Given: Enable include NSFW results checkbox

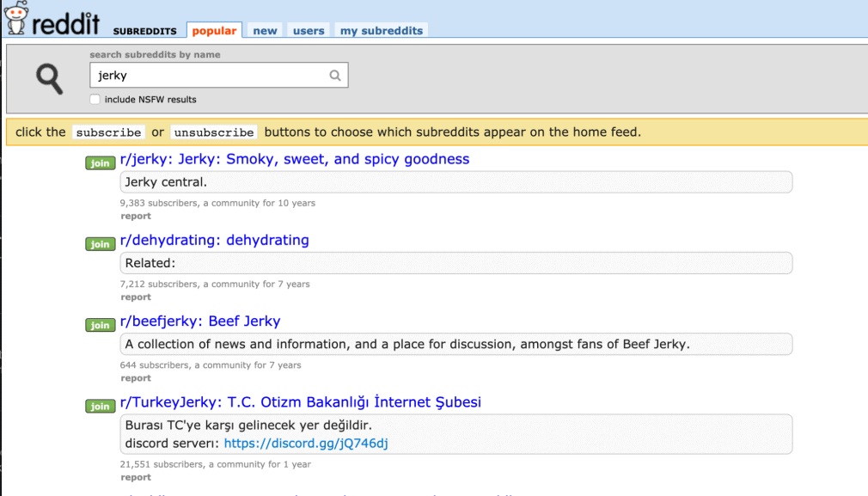Looking at the screenshot, I should (x=95, y=99).
